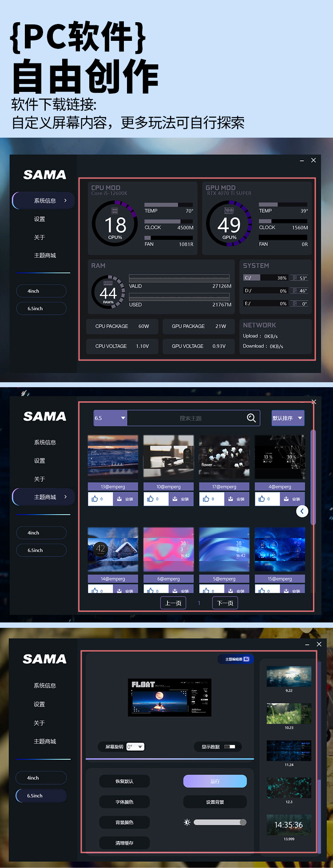The height and width of the screenshot is (868, 333).
Task: Click the SAMA logo in theme settings window
Action: point(44,659)
